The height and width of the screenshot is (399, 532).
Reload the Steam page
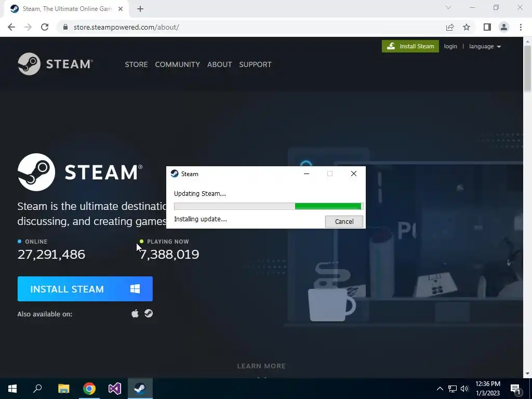point(45,27)
